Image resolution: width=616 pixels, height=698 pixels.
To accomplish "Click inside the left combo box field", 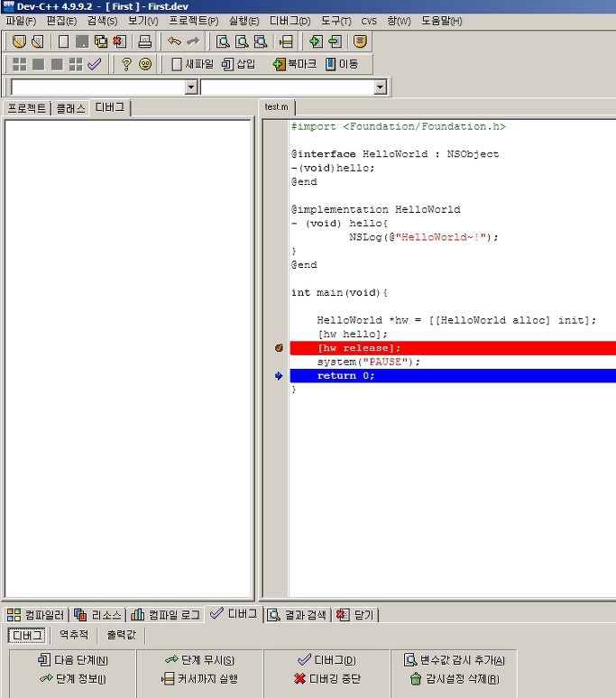I will click(x=98, y=87).
